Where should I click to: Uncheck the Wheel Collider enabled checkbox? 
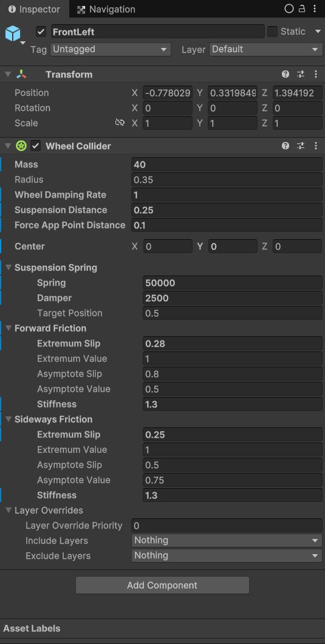[x=36, y=146]
